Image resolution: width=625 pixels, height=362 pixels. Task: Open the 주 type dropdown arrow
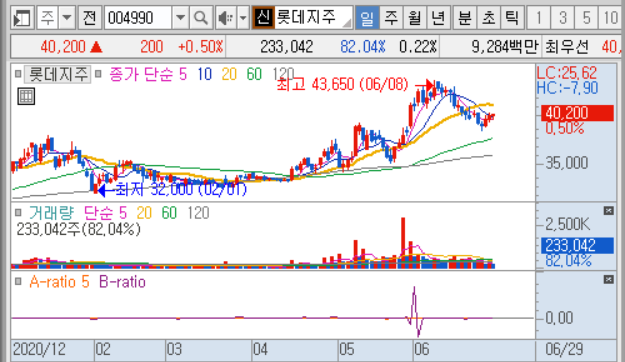(x=67, y=18)
